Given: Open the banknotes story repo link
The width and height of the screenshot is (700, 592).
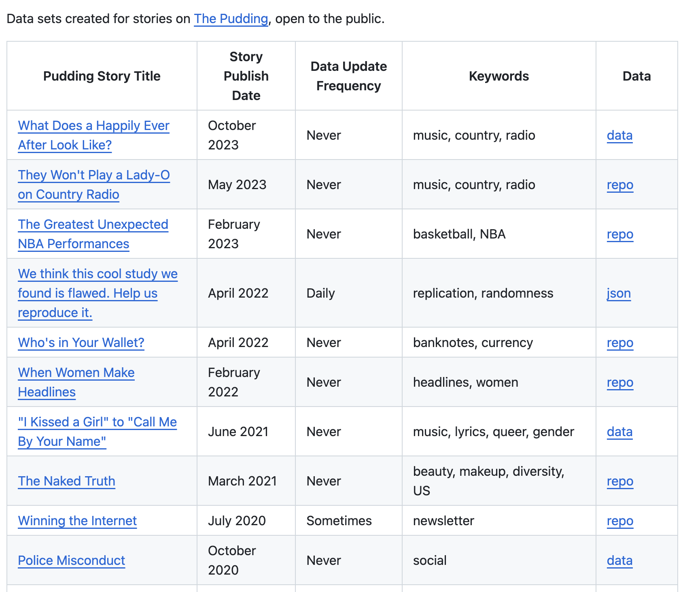Looking at the screenshot, I should pos(619,342).
